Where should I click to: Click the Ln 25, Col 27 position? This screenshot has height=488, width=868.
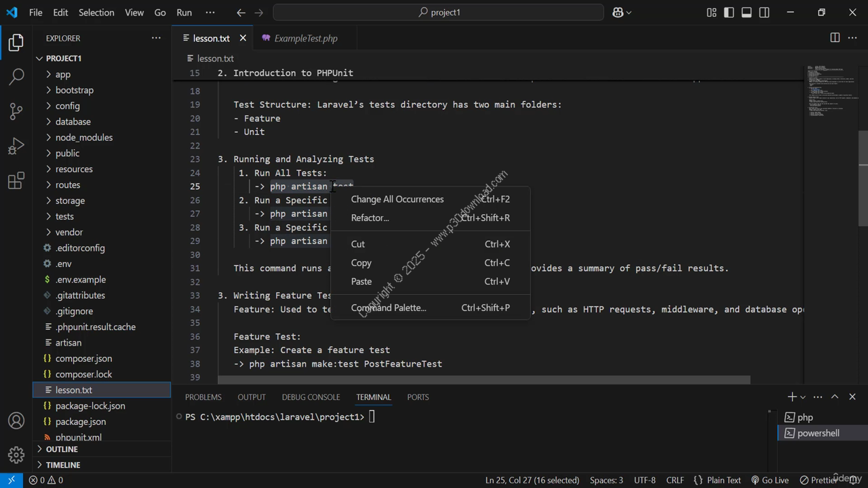532,480
